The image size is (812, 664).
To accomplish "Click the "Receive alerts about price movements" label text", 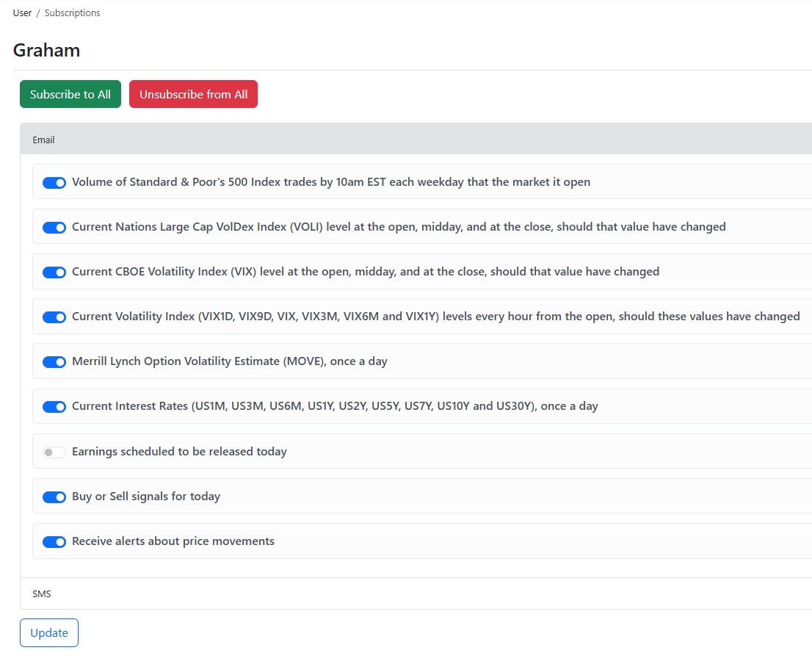I will pyautogui.click(x=173, y=541).
